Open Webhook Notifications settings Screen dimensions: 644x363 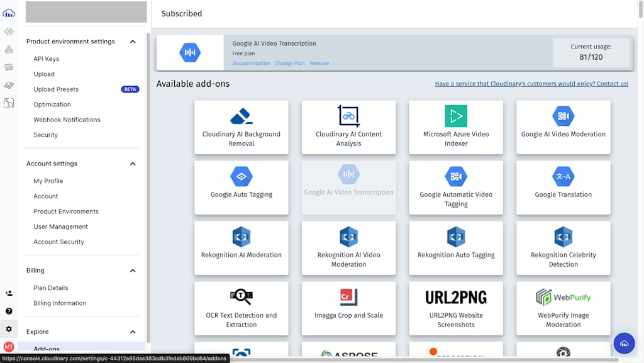pos(67,120)
